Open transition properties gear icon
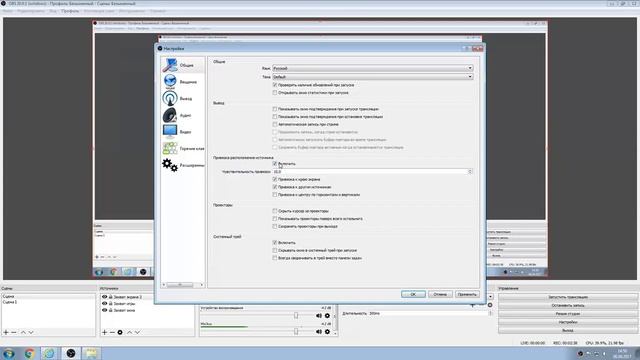The width and height of the screenshot is (640, 360). pyautogui.click(x=490, y=305)
